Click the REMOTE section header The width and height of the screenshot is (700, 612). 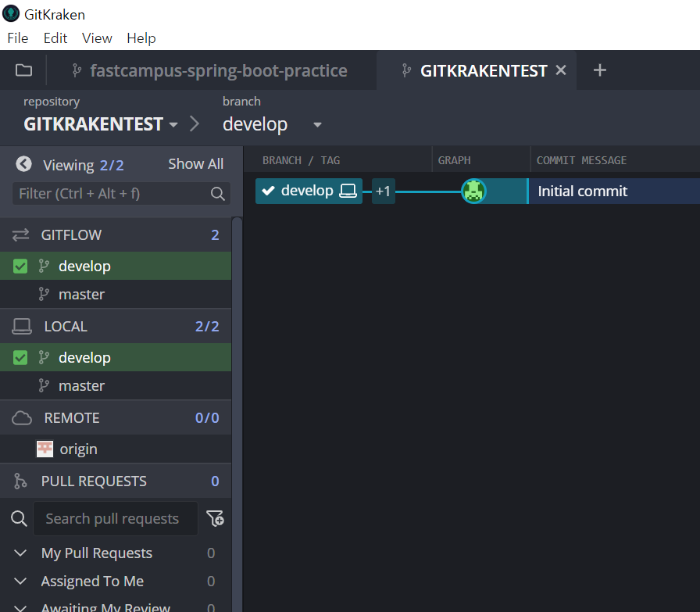[116, 417]
